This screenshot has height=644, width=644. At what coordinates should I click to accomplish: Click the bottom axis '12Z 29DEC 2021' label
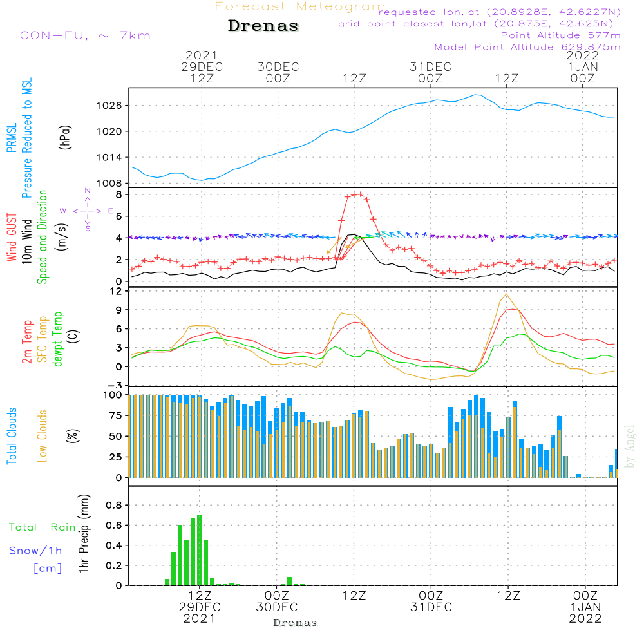[200, 607]
